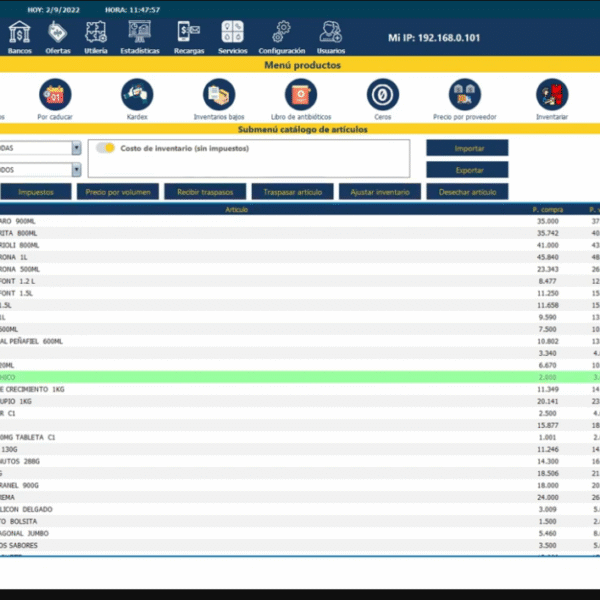Click the Ofertas tag icon
The image size is (600, 600).
coord(58,33)
